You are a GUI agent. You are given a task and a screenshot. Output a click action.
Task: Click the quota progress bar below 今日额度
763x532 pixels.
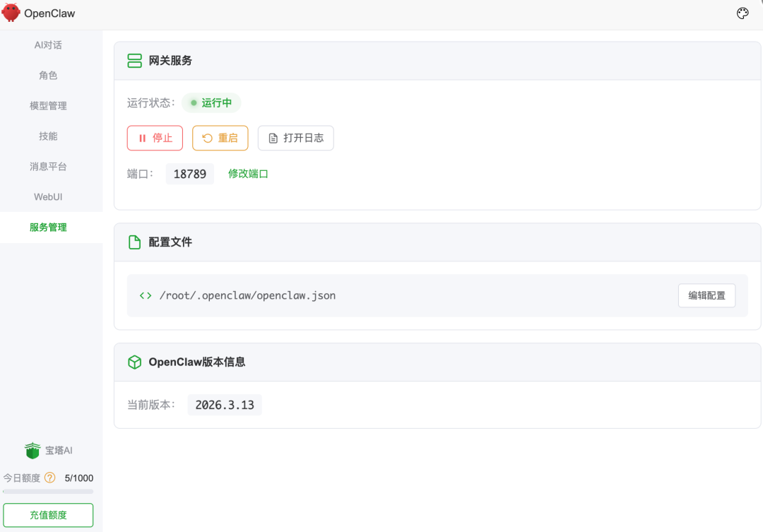[48, 490]
